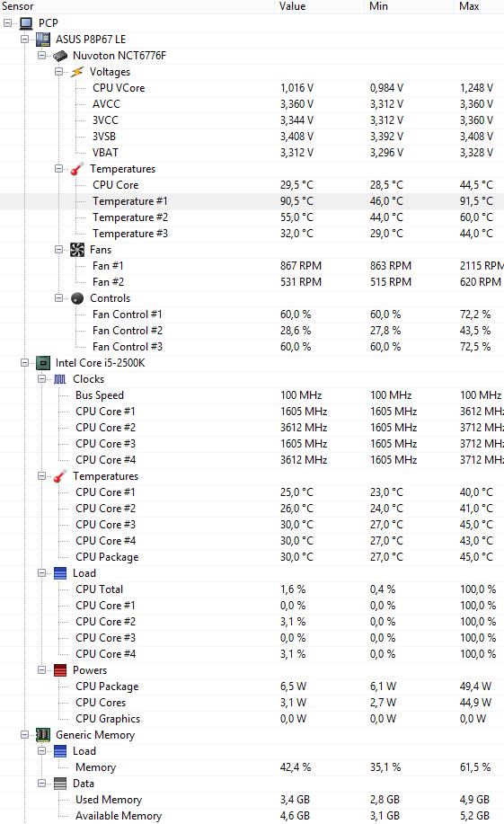Image resolution: width=504 pixels, height=824 pixels.
Task: Click the gray Data icon
Action: pyautogui.click(x=60, y=784)
